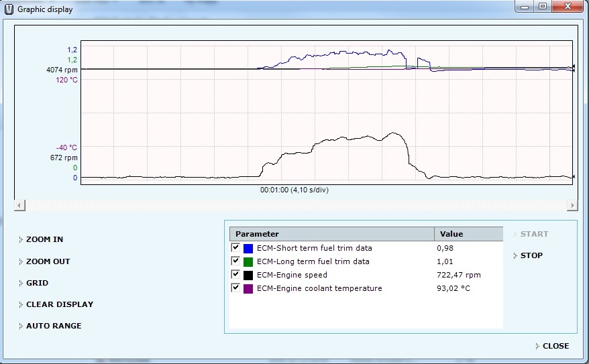Click the Value column header
Viewport: 589px width, 364px height.
pos(468,234)
